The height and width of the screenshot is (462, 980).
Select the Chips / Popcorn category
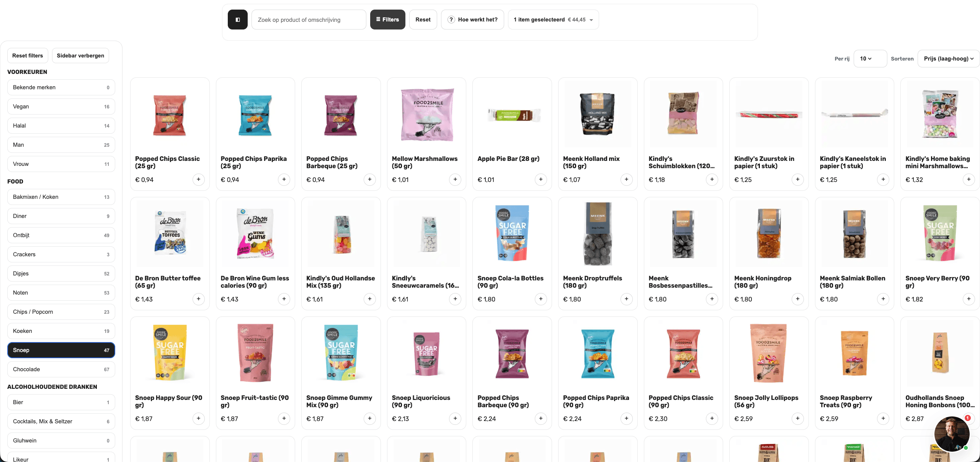61,312
